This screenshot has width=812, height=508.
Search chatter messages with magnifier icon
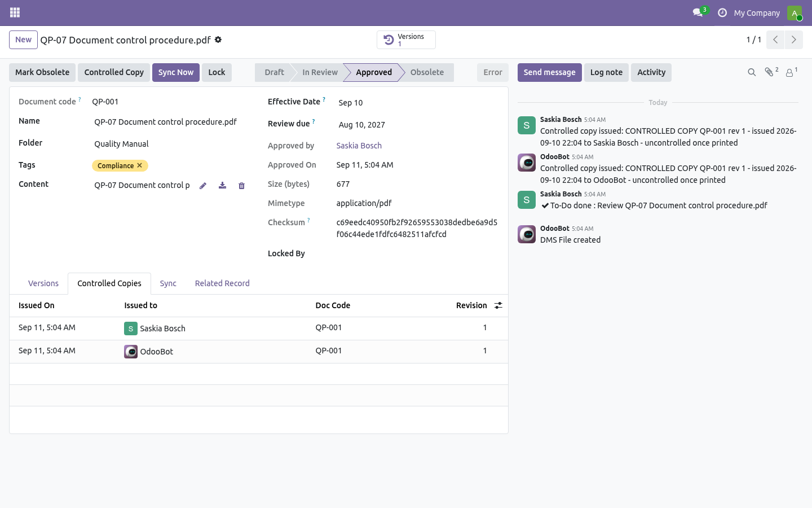pyautogui.click(x=752, y=72)
